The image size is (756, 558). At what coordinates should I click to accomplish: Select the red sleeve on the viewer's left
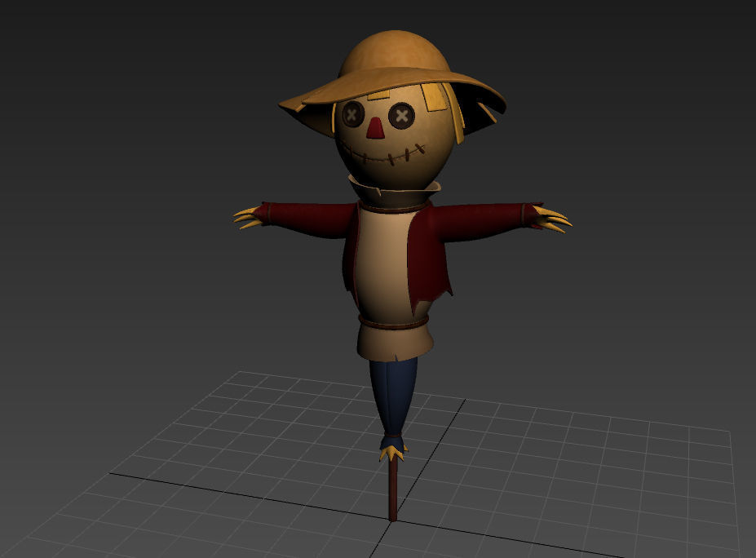click(x=308, y=220)
